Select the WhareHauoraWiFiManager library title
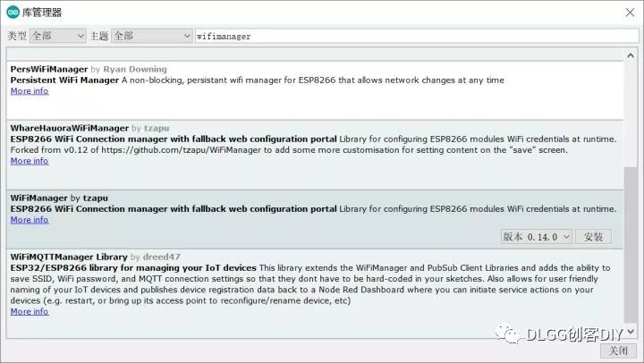 (x=70, y=128)
